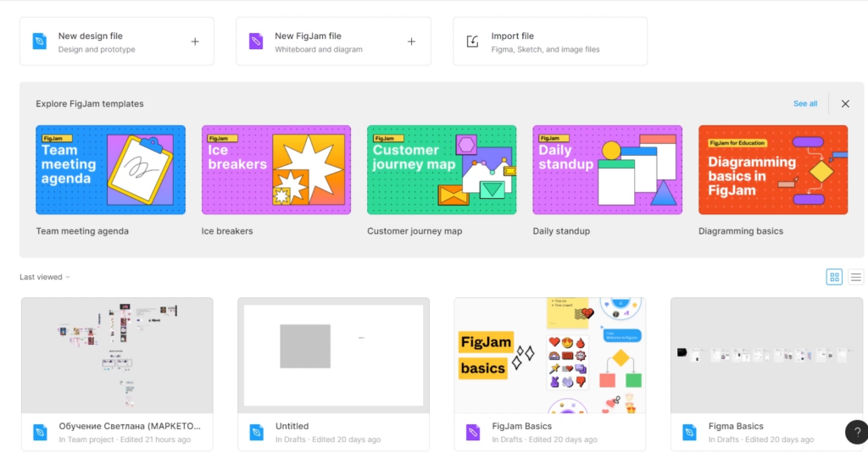Open the Daily standup template
Image resolution: width=868 pixels, height=453 pixels.
[x=607, y=170]
